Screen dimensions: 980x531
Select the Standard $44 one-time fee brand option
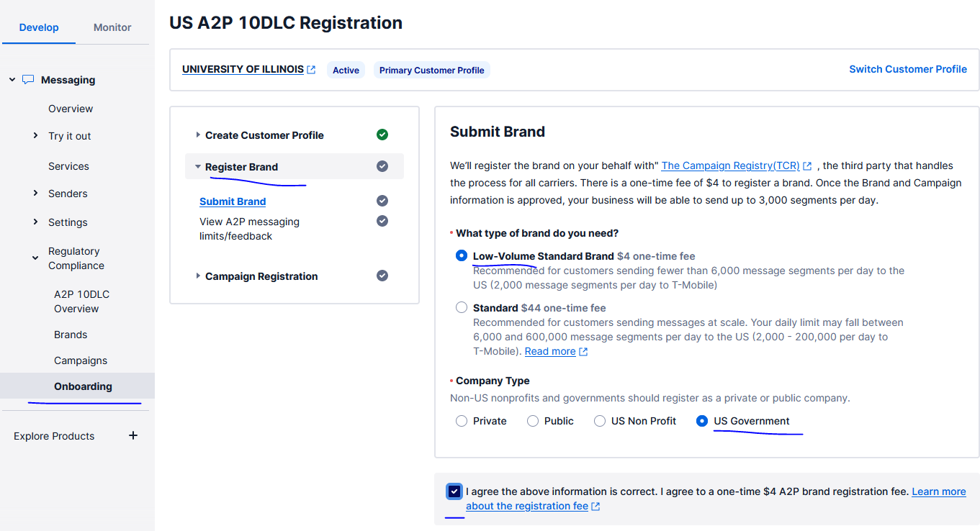coord(461,307)
